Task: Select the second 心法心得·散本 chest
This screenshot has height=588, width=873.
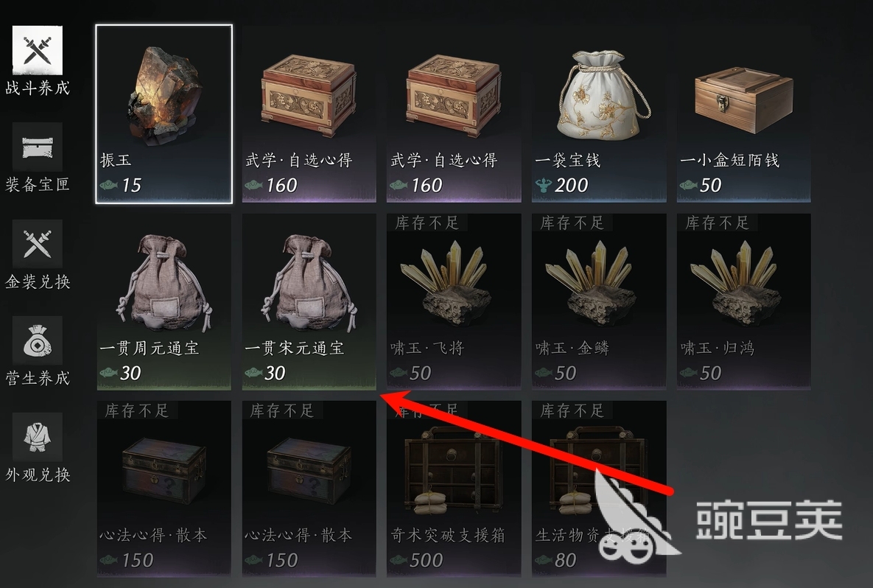Action: (309, 489)
